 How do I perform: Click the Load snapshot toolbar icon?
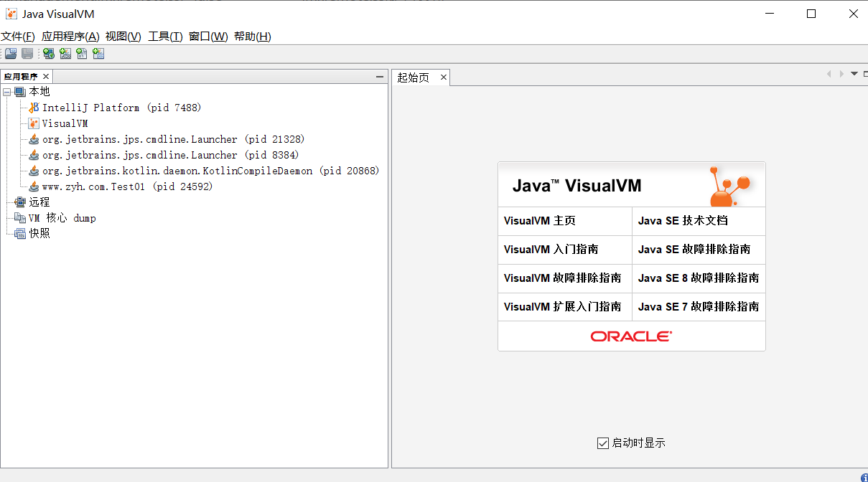click(11, 54)
